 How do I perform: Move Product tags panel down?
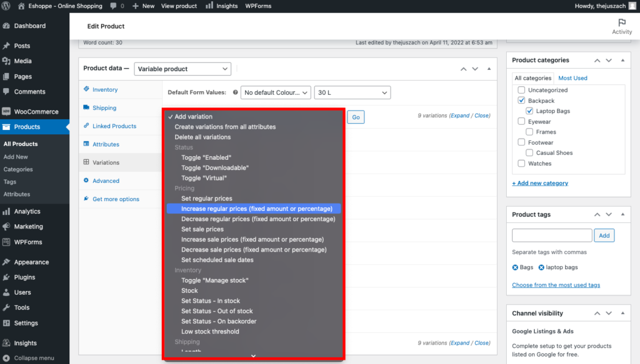609,214
